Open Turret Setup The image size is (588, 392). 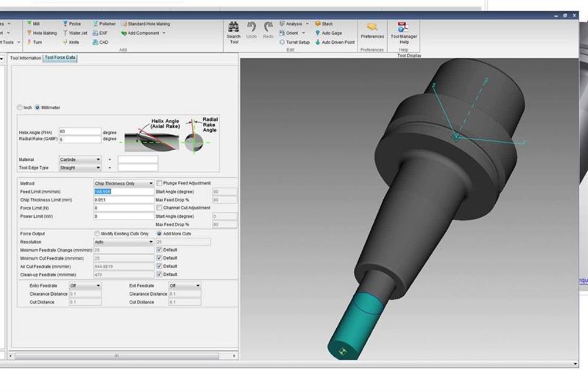pyautogui.click(x=295, y=42)
